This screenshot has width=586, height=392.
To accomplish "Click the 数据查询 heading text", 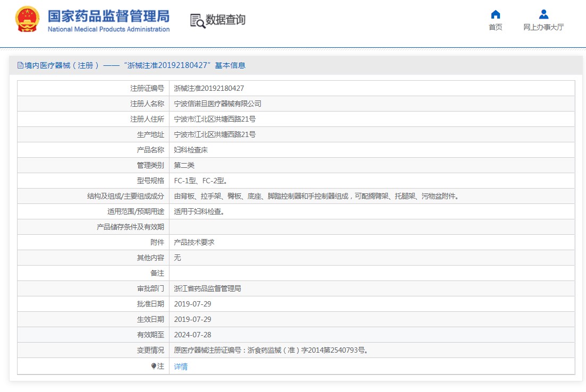I will click(226, 20).
